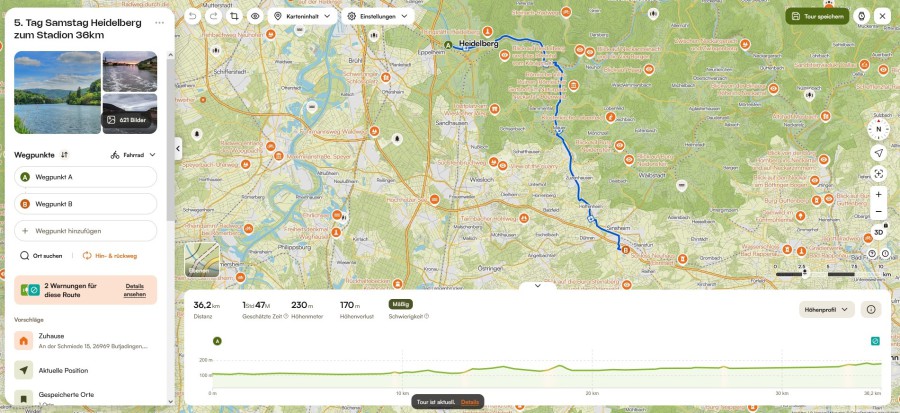This screenshot has height=413, width=900.
Task: Open the Karteninhalt dropdown
Action: click(x=302, y=16)
